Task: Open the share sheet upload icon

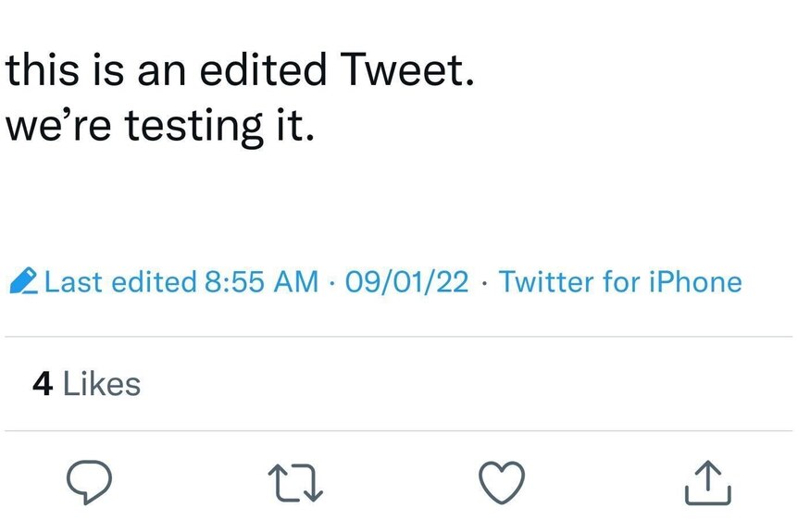Action: [708, 482]
